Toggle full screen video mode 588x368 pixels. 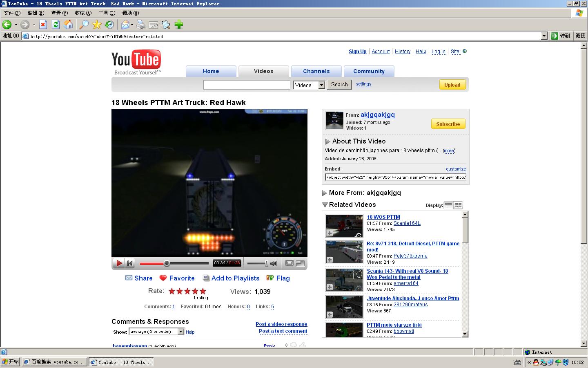[300, 263]
